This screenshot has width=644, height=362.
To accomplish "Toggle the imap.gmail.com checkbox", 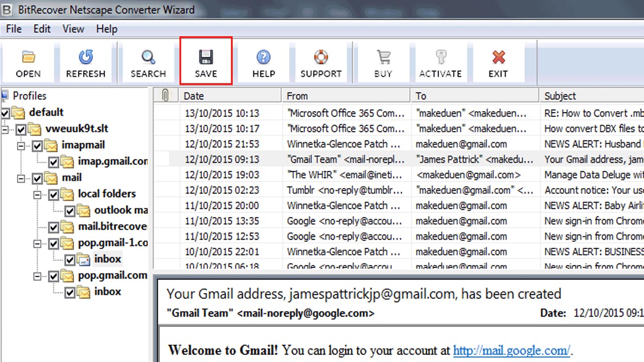I will (54, 162).
